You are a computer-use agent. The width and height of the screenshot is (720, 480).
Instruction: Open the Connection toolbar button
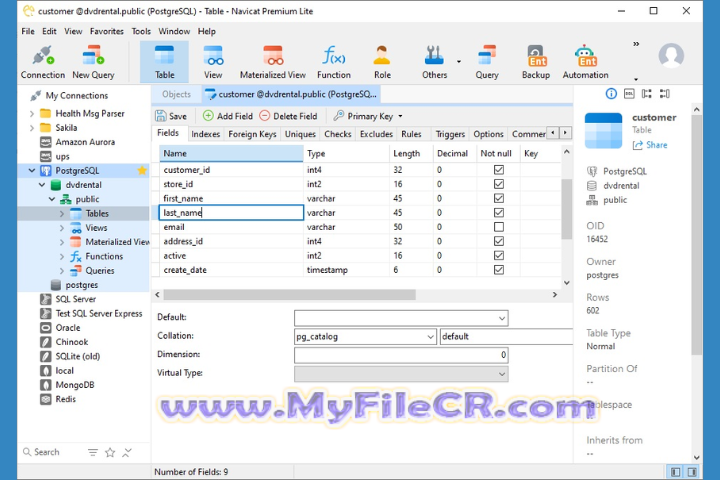click(x=43, y=62)
